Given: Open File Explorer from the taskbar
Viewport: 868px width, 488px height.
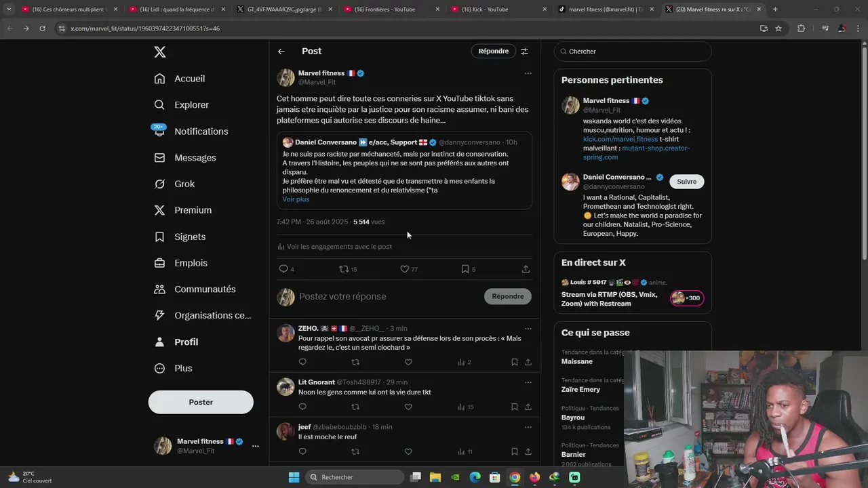Looking at the screenshot, I should [x=435, y=477].
